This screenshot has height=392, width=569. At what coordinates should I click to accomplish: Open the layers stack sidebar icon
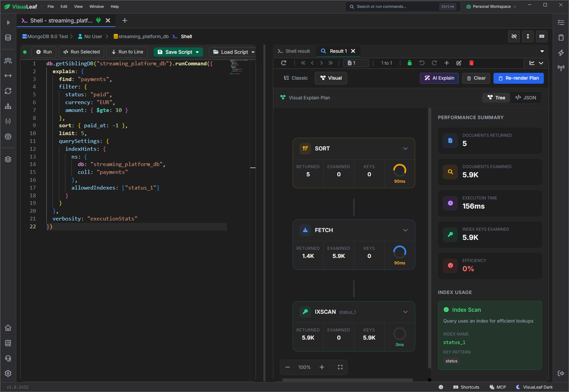point(8,159)
